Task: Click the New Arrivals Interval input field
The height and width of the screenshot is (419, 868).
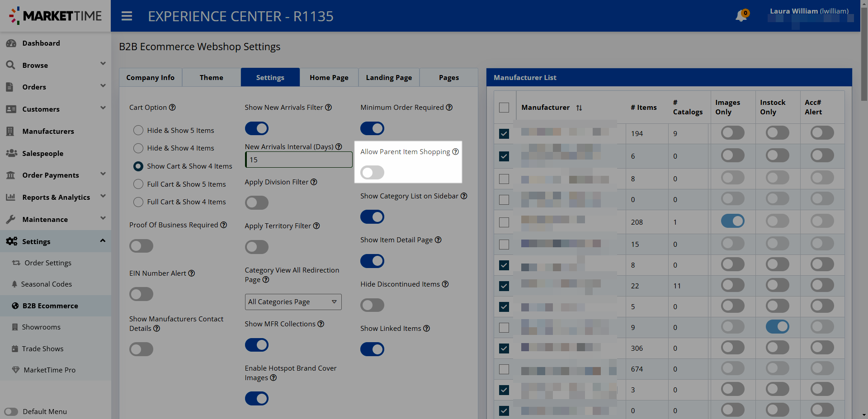Action: click(298, 160)
